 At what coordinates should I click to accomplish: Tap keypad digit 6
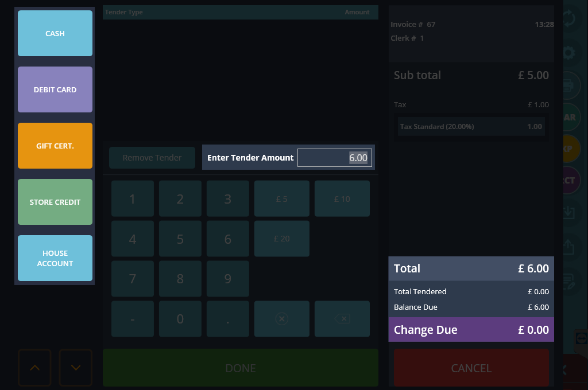[228, 239]
